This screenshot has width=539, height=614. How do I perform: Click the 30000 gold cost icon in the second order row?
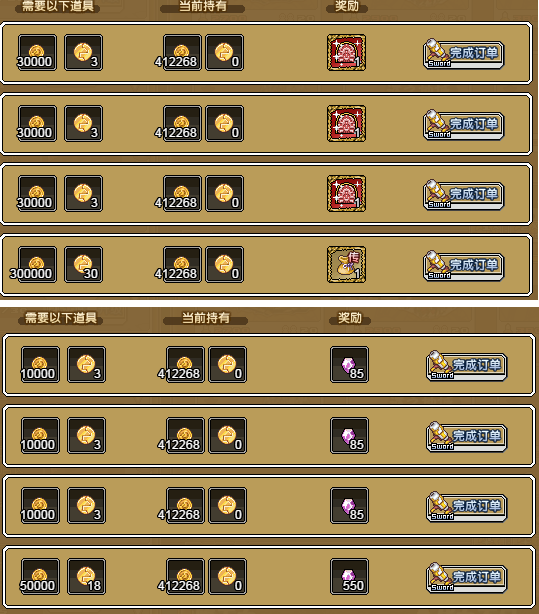[x=37, y=124]
